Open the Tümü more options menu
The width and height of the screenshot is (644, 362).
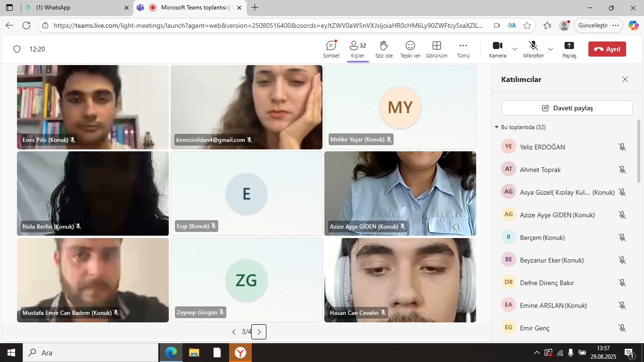(463, 49)
